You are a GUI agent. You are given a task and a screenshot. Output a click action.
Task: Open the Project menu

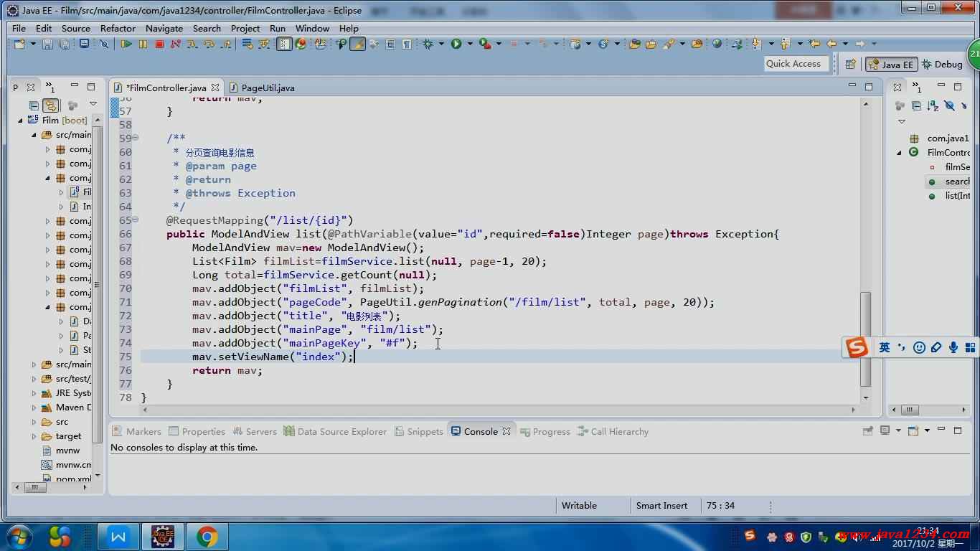(245, 28)
